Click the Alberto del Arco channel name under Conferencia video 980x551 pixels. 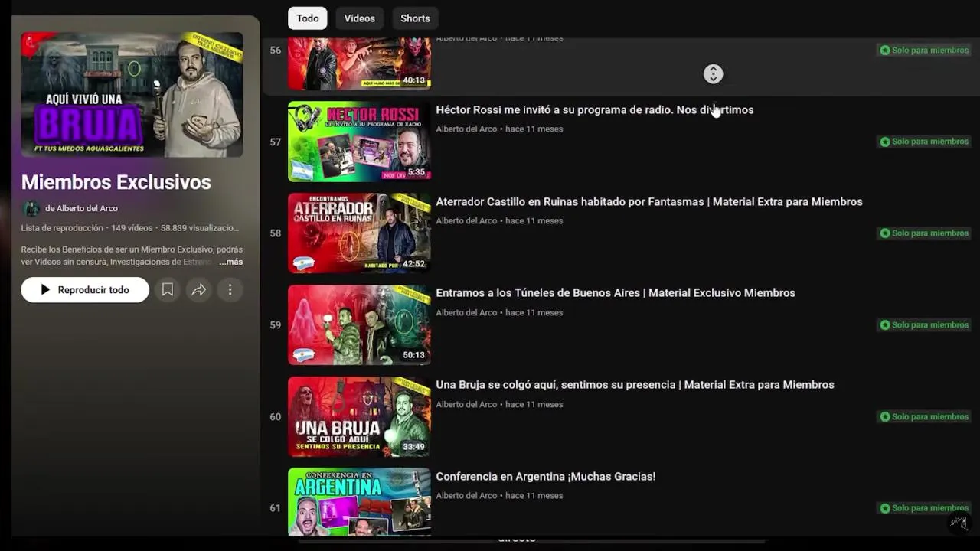[466, 496]
